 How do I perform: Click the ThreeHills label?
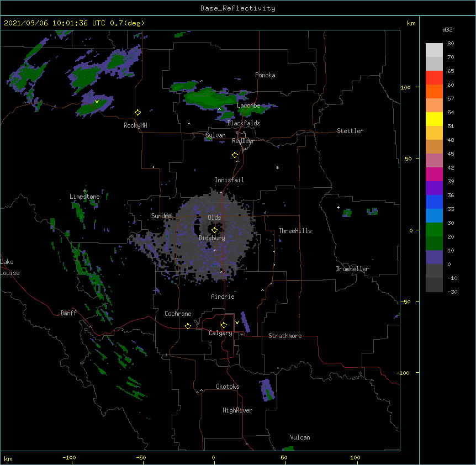click(x=295, y=231)
